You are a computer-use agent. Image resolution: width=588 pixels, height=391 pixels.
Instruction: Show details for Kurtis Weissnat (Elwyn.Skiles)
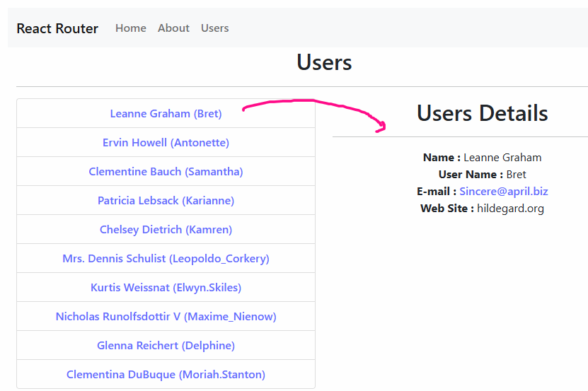coord(166,288)
